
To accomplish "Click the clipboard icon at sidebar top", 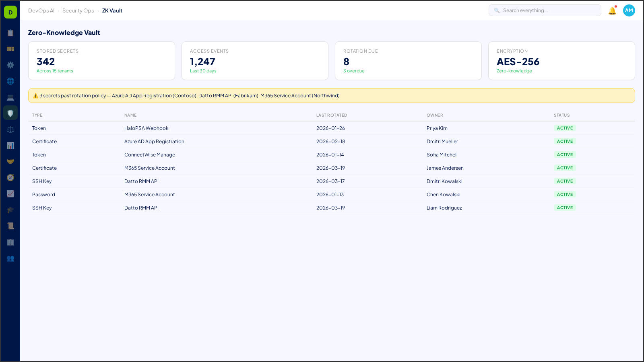I will 10,33.
